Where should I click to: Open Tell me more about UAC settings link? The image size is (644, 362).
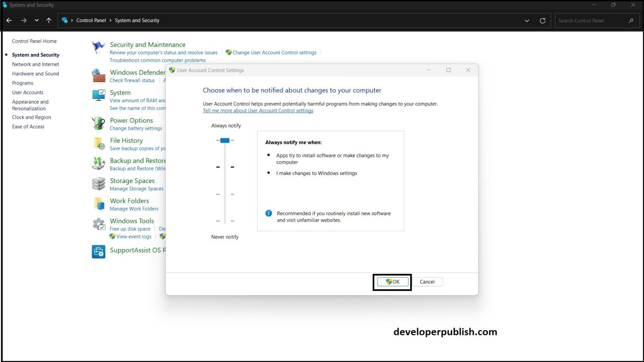pos(258,111)
